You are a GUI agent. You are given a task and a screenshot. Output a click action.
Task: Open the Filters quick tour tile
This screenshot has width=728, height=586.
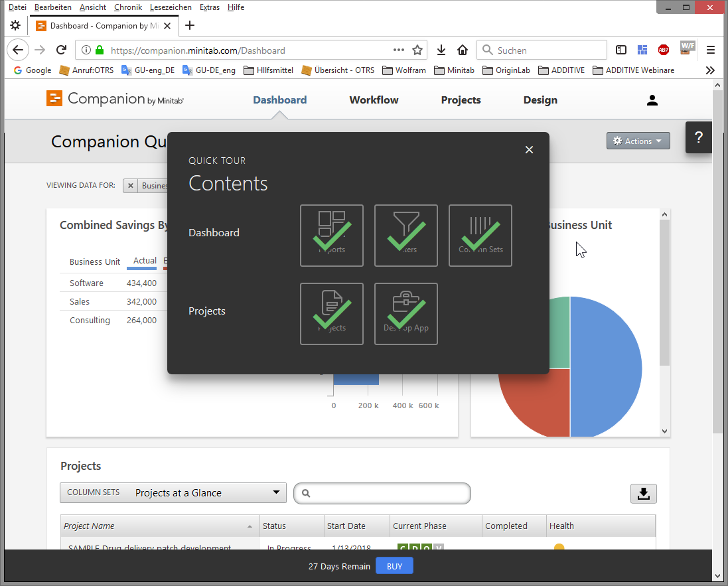tap(405, 236)
